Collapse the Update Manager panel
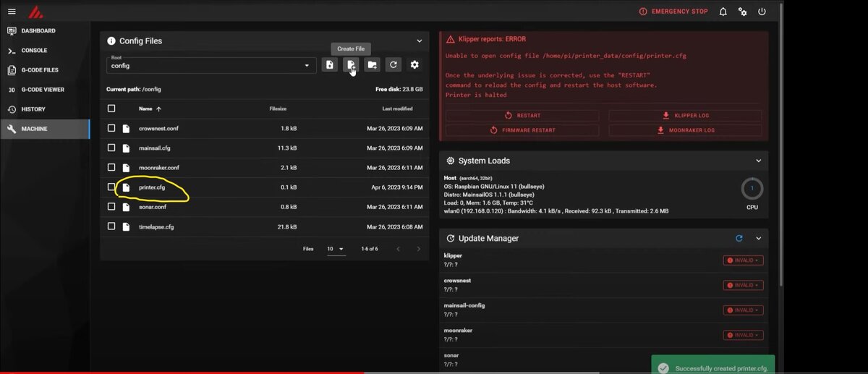 coord(759,238)
